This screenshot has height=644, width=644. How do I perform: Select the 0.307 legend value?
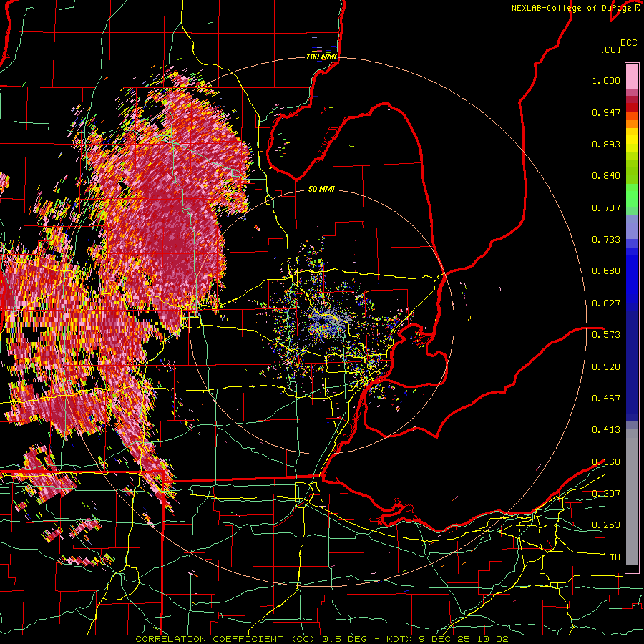coord(606,494)
